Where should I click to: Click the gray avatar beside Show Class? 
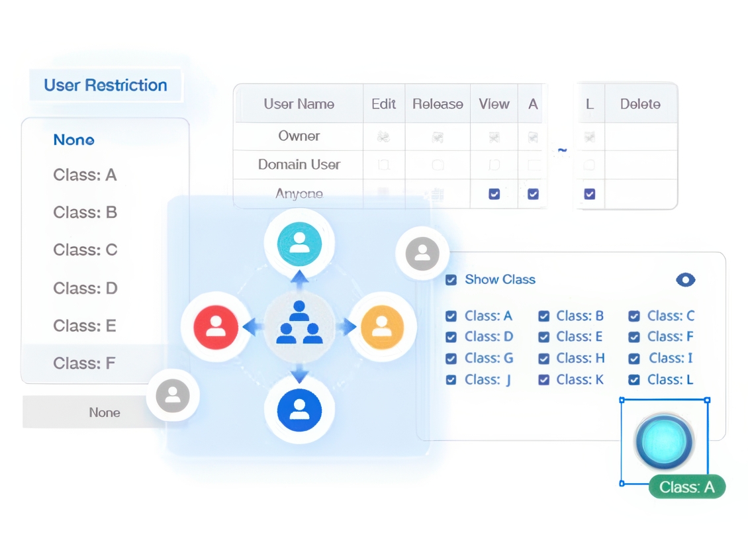(x=422, y=253)
